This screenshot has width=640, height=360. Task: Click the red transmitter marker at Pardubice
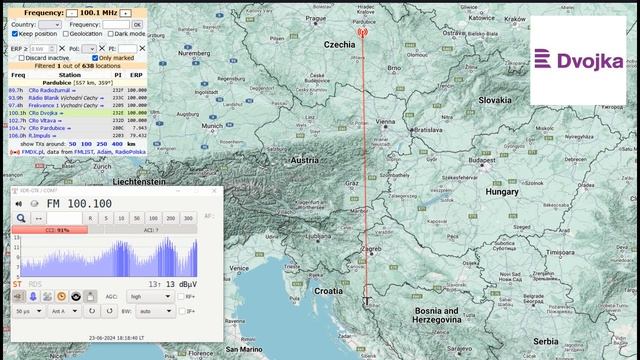click(x=362, y=33)
